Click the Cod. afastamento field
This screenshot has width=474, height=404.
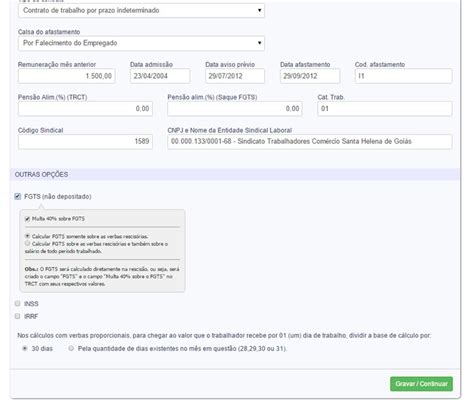[x=403, y=76]
